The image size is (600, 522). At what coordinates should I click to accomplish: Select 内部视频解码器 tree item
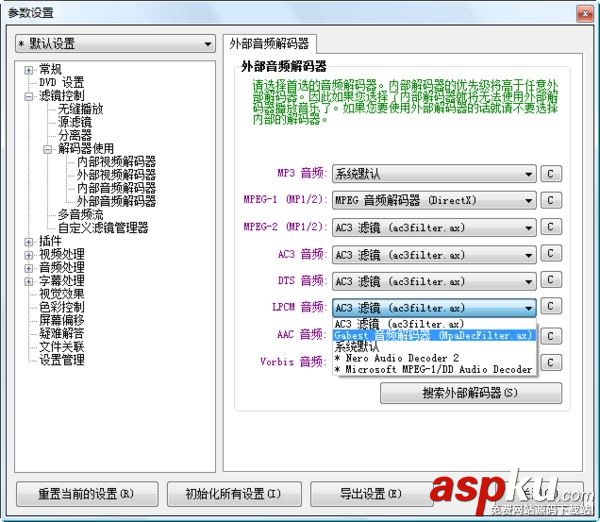click(116, 161)
